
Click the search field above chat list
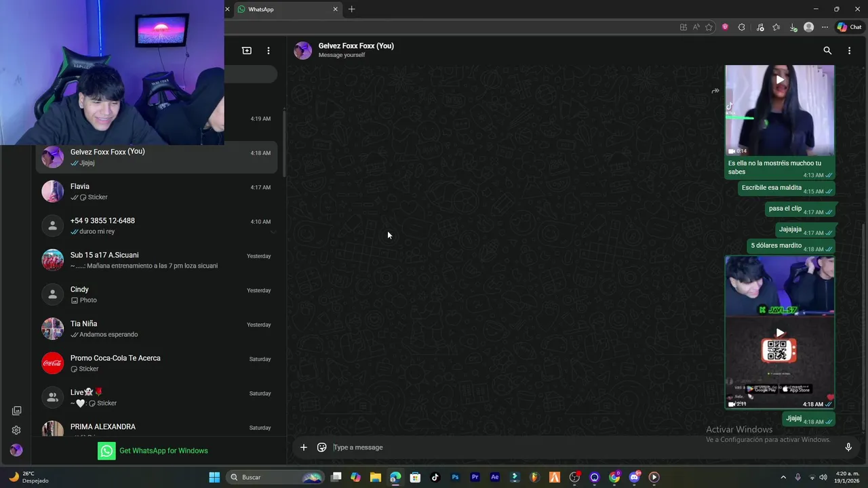tap(251, 74)
